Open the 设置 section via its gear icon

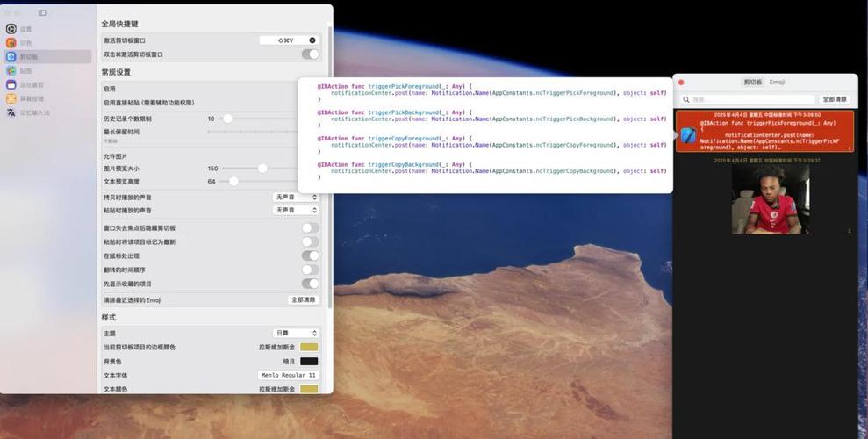(11, 29)
